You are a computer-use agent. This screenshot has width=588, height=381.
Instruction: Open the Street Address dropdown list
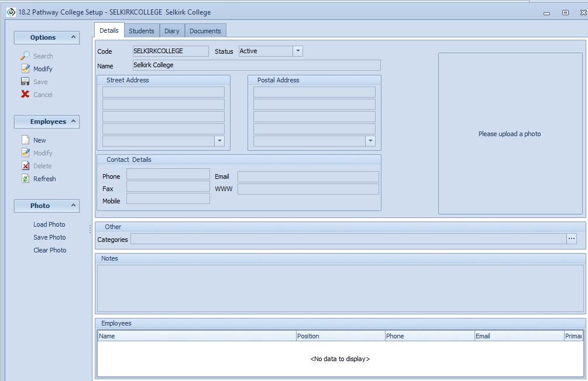[219, 141]
